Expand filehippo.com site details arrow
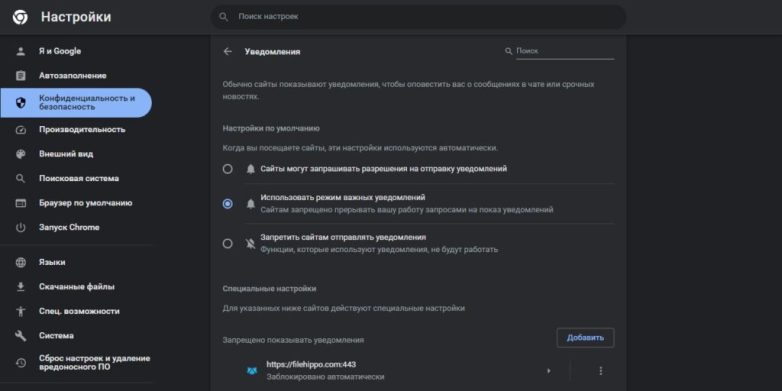 click(x=549, y=371)
